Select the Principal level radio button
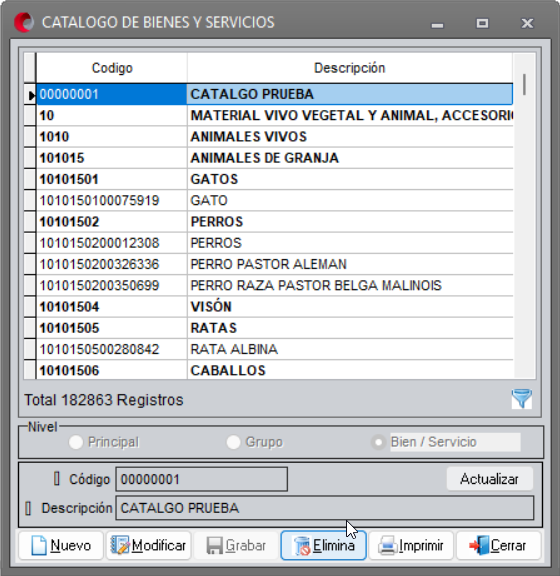Screen dimensions: 560x576 [76, 442]
